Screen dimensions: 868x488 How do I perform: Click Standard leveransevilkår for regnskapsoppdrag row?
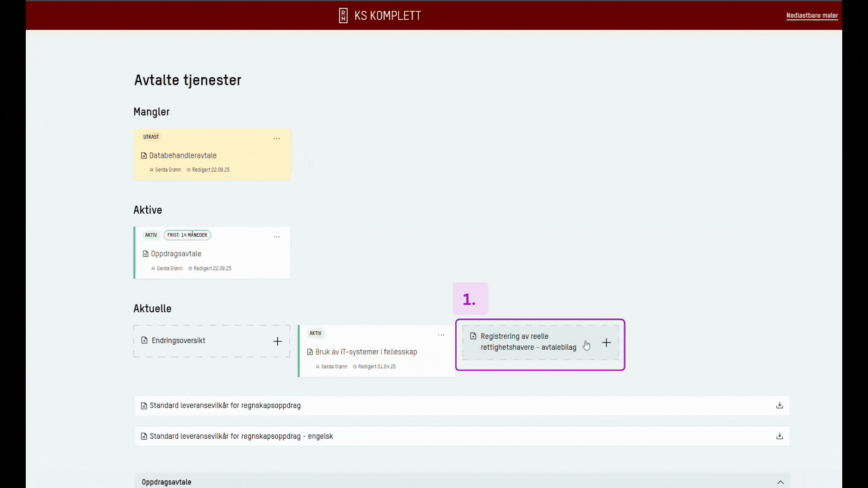tap(225, 405)
